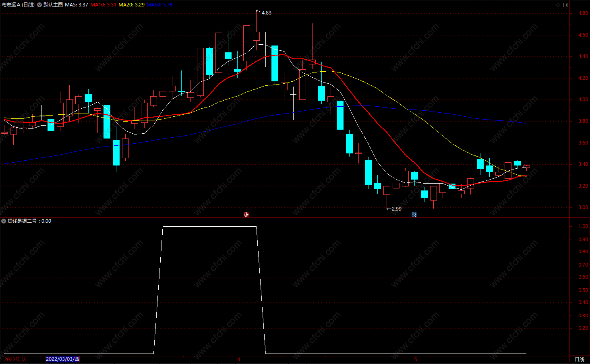This screenshot has width=590, height=364.
Task: Click the 1.00 indicator axis label
Action: click(x=583, y=226)
